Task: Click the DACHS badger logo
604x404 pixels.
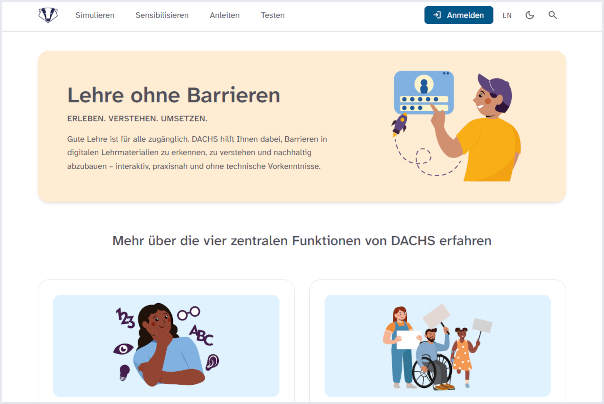Action: click(x=48, y=15)
